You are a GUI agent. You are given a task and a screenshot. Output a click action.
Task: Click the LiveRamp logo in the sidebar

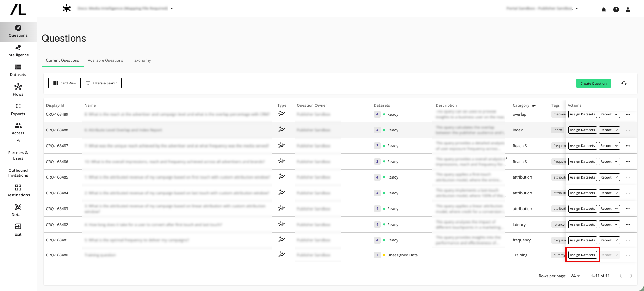coord(18,10)
